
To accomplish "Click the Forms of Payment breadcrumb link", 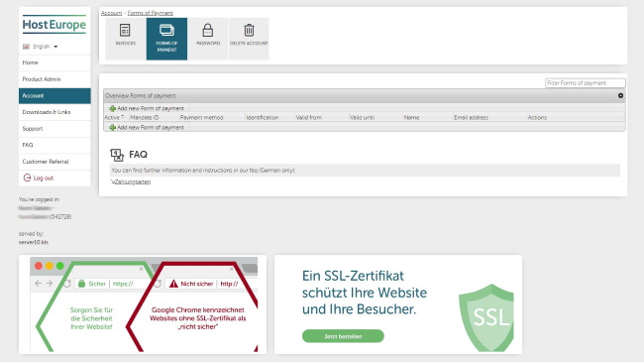I will point(150,13).
